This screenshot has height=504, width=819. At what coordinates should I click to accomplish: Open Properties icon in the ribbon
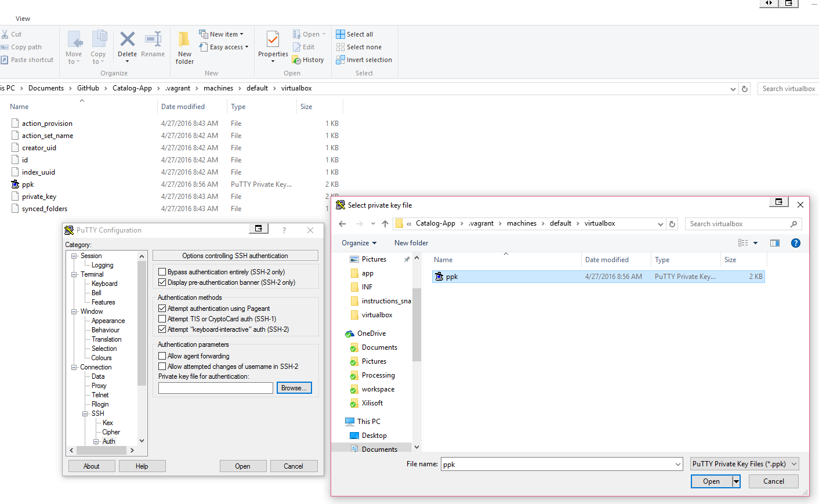(x=273, y=39)
